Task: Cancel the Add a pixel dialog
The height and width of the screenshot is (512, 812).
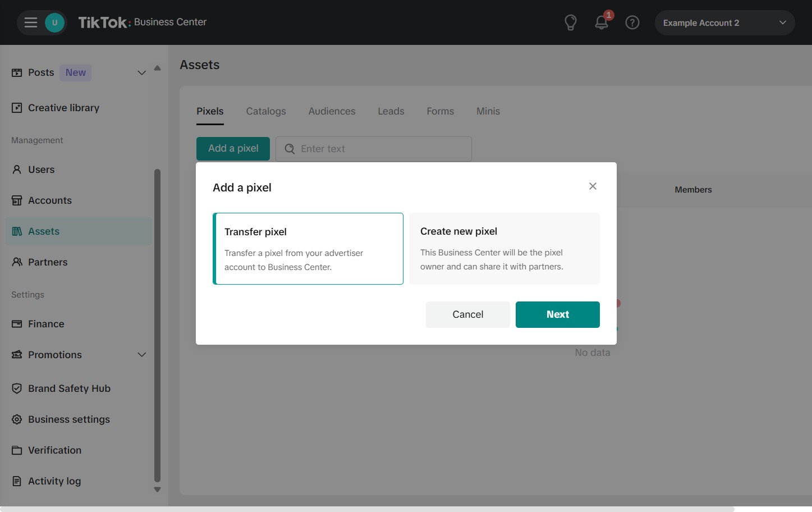Action: pyautogui.click(x=467, y=314)
